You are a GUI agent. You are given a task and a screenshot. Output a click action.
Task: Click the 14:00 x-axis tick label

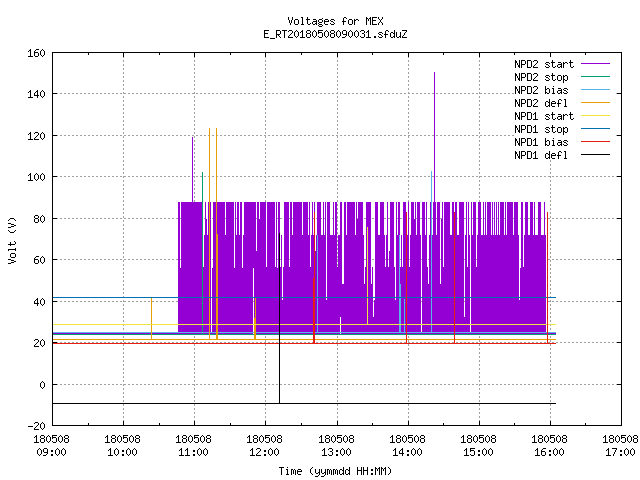pyautogui.click(x=407, y=452)
